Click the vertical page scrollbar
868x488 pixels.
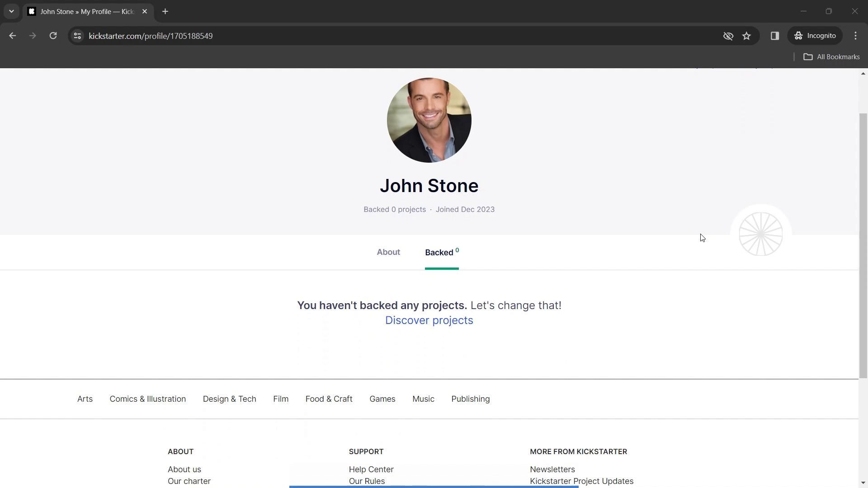(x=863, y=244)
